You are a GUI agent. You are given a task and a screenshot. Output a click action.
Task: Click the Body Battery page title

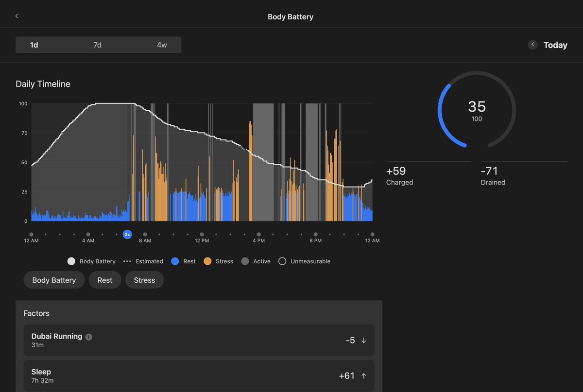click(291, 17)
